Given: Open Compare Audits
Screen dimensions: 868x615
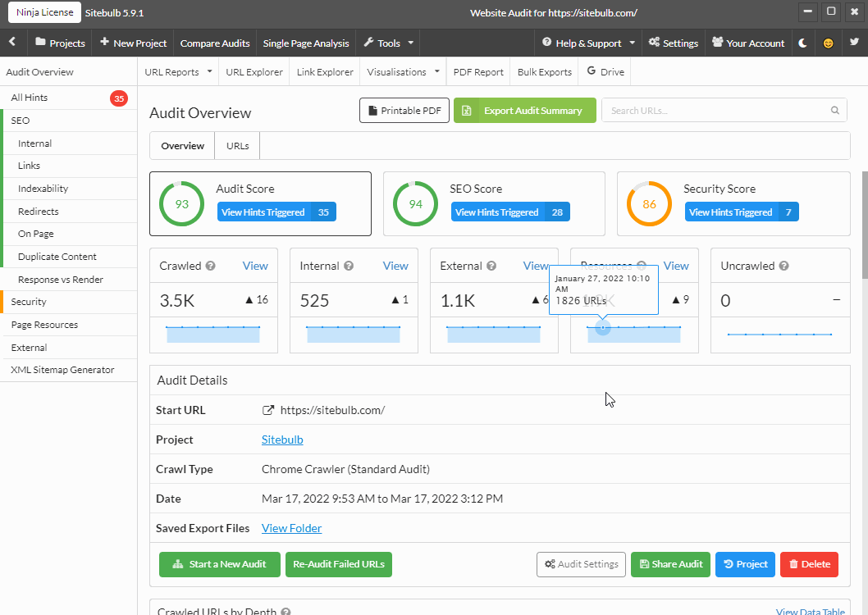Looking at the screenshot, I should click(215, 43).
